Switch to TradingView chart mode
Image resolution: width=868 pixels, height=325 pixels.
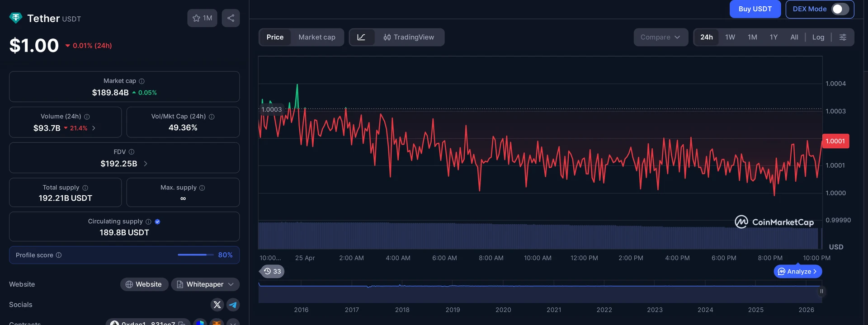click(x=409, y=37)
